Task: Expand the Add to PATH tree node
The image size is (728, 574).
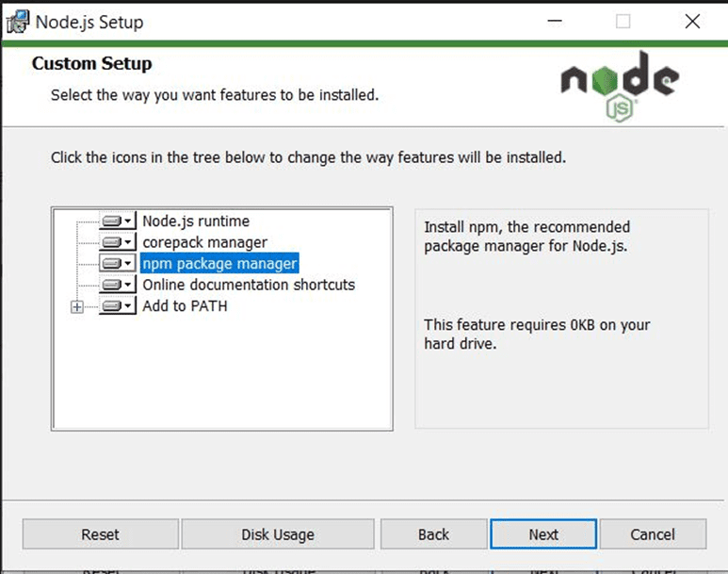Action: tap(77, 306)
